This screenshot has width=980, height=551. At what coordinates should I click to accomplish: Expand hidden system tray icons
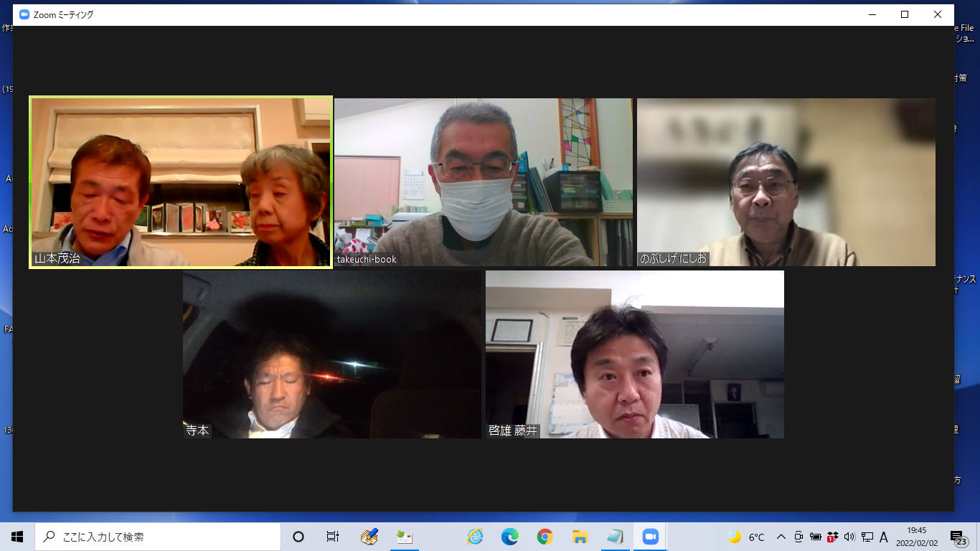[781, 537]
